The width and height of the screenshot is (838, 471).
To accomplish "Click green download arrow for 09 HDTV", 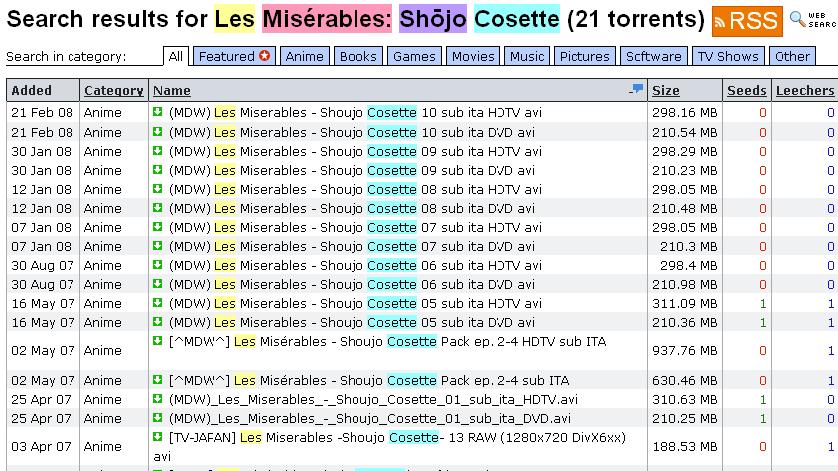I will coord(157,150).
